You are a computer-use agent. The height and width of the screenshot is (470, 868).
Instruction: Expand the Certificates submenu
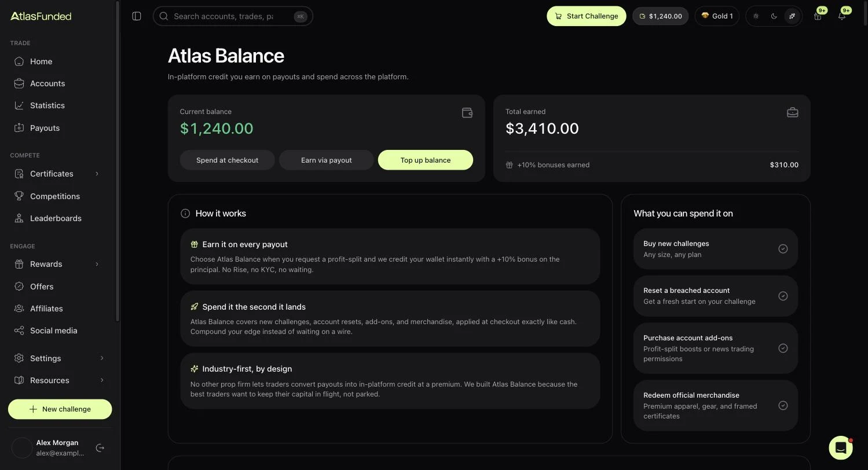[97, 174]
